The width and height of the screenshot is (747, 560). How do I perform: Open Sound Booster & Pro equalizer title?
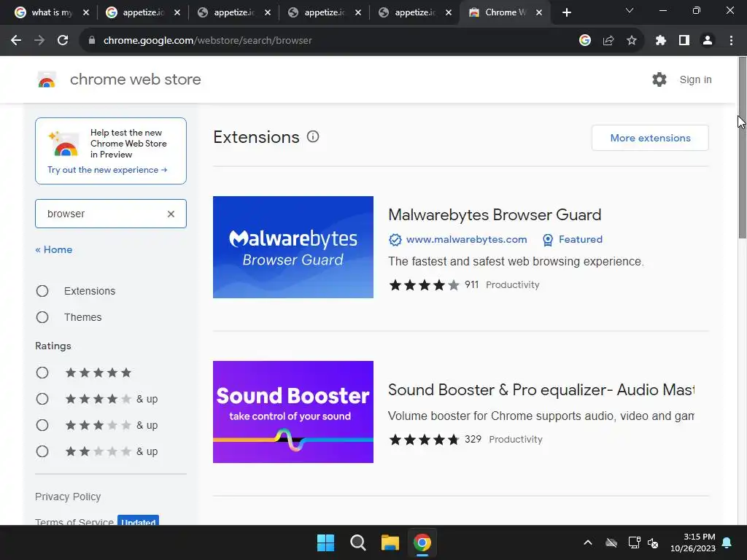click(541, 390)
